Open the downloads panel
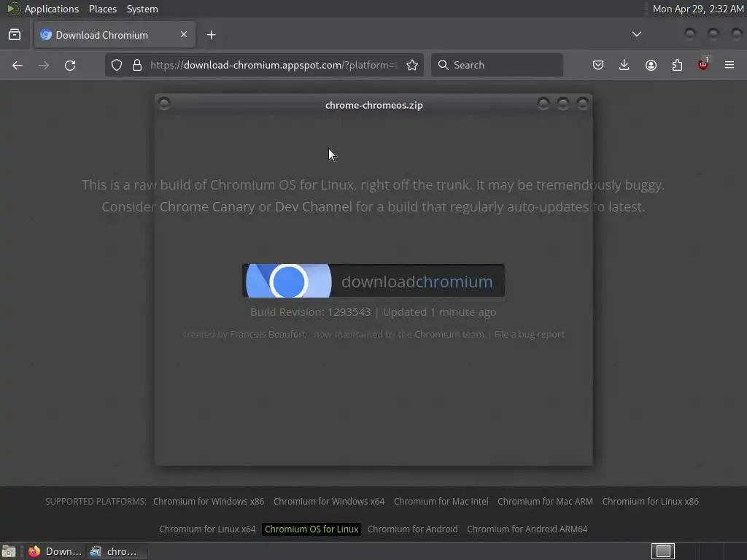The image size is (747, 560). (x=624, y=65)
